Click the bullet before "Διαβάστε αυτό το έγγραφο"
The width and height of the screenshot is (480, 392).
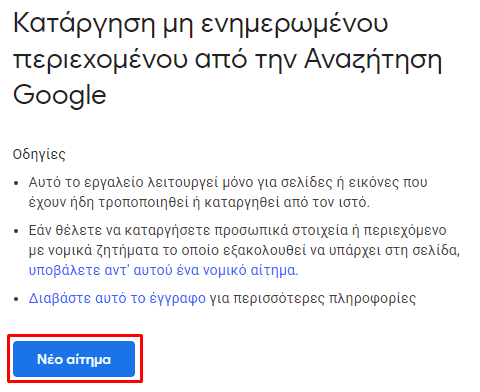16,299
